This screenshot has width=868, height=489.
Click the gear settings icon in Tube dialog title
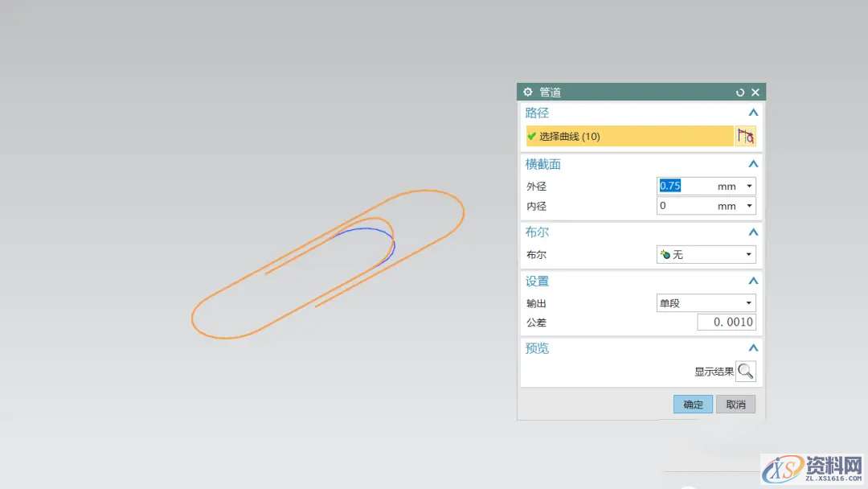[x=528, y=92]
